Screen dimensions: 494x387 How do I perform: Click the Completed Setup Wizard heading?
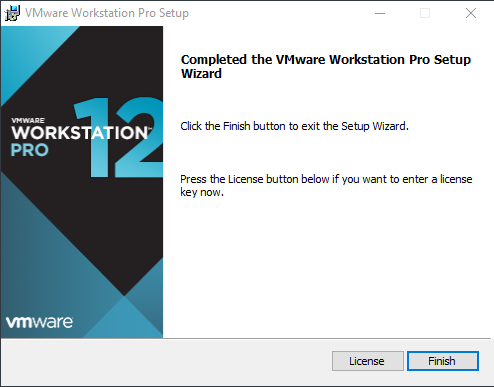[326, 66]
